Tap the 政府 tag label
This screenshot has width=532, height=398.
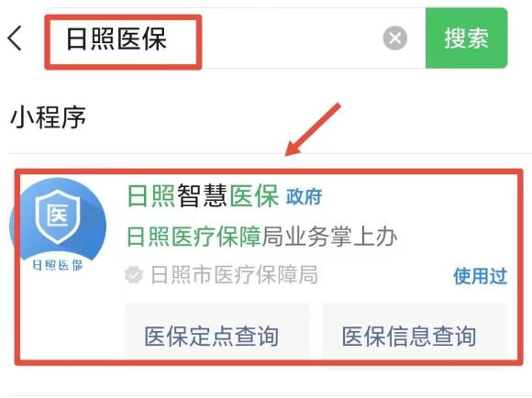tap(304, 197)
